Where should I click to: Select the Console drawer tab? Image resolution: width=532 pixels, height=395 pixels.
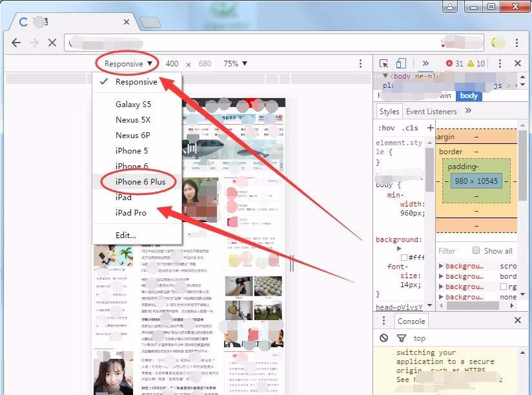click(411, 321)
